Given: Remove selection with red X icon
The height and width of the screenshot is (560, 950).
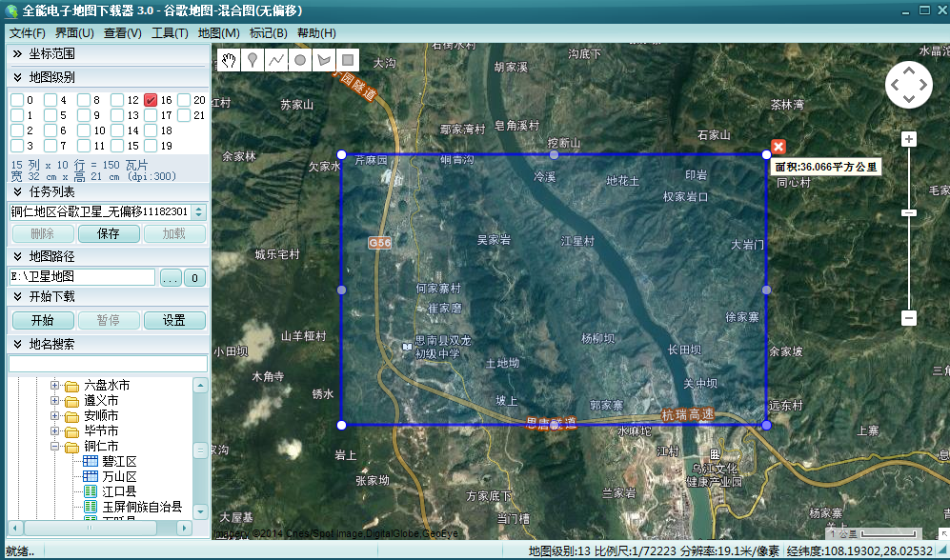Looking at the screenshot, I should (x=778, y=147).
